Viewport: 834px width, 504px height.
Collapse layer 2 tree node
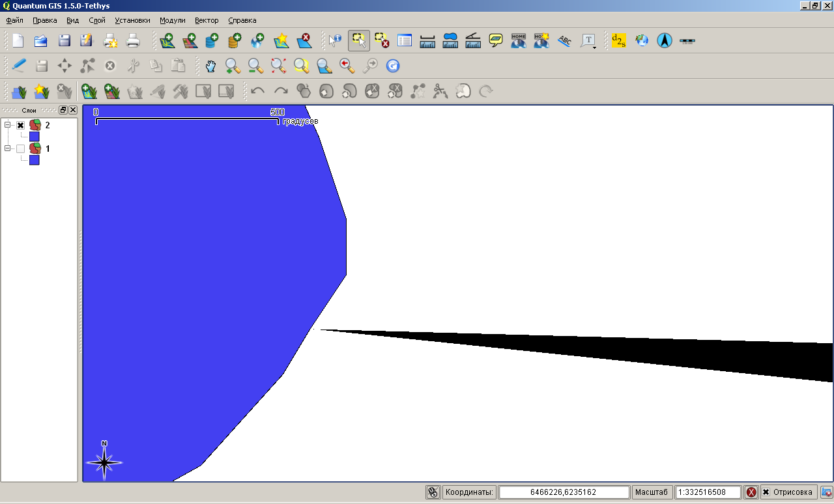(8, 125)
